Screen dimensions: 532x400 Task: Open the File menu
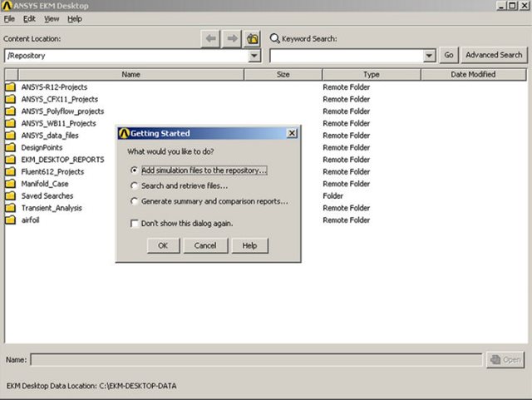click(x=9, y=19)
